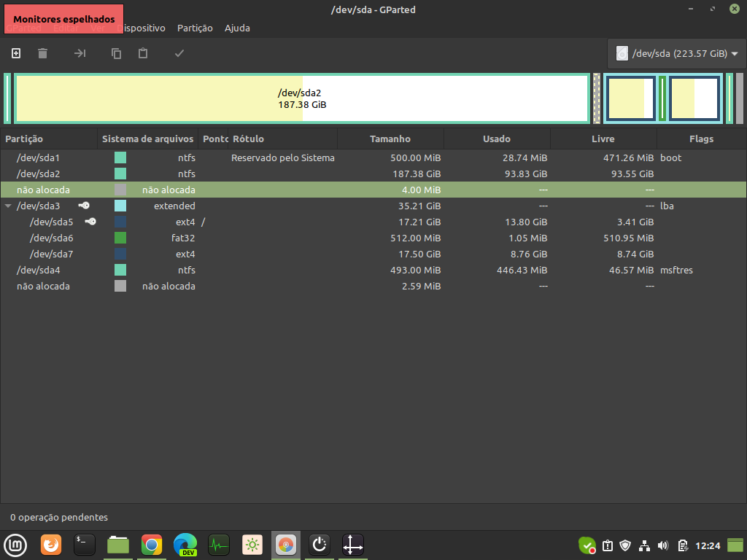747x560 pixels.
Task: Select the /dev/sda7 ext4 row
Action: [x=373, y=254]
